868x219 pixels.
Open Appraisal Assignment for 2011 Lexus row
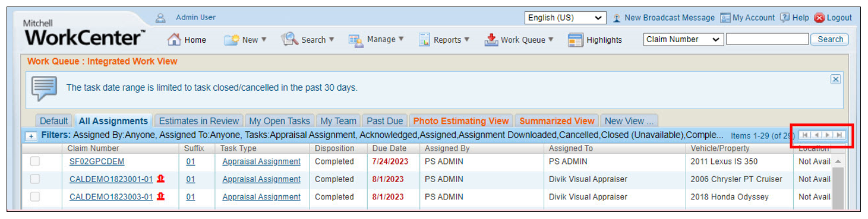coord(261,161)
